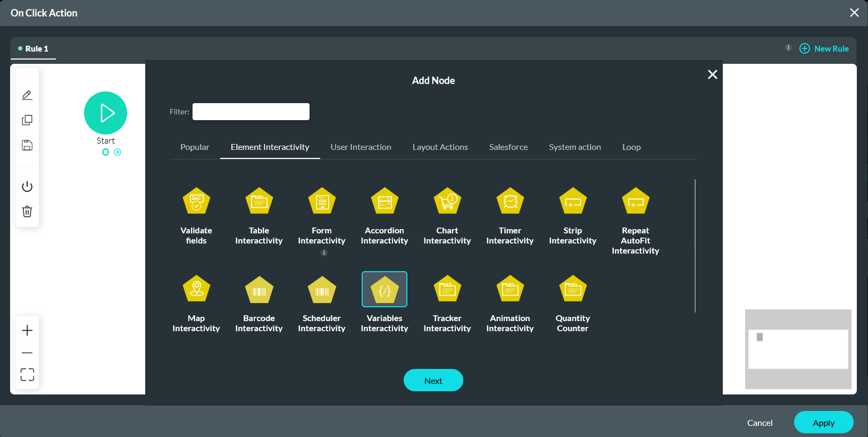868x437 pixels.
Task: Close the On Click Action window
Action: [854, 12]
